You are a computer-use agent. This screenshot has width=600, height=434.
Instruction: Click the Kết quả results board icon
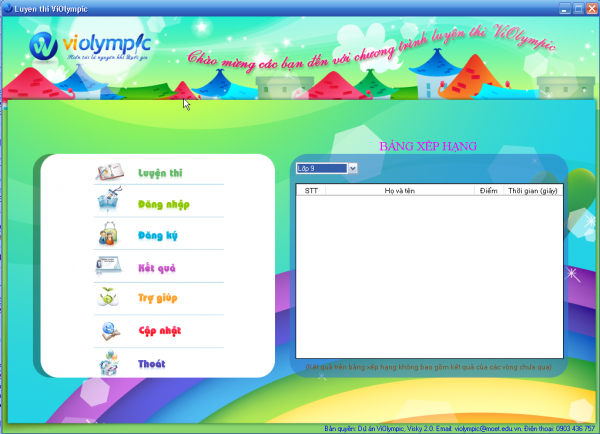point(108,265)
